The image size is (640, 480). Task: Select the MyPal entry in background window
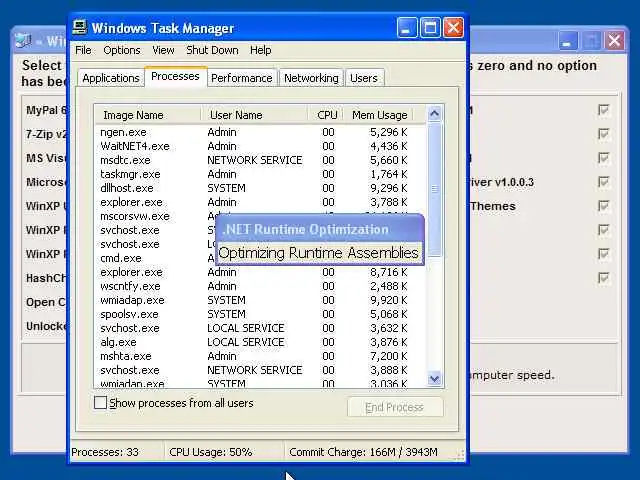coord(47,110)
